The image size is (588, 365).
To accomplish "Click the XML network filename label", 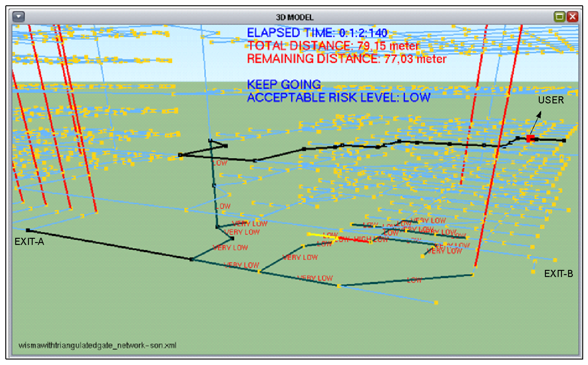I will pos(97,345).
